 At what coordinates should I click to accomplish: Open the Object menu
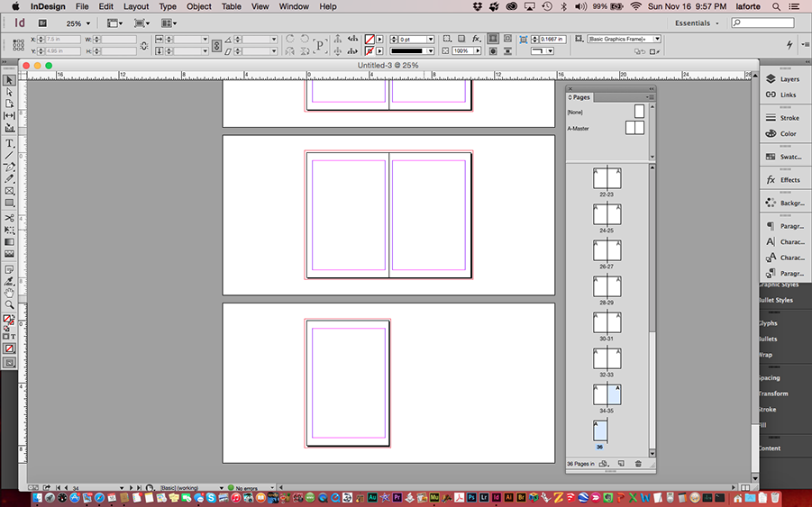pyautogui.click(x=199, y=6)
